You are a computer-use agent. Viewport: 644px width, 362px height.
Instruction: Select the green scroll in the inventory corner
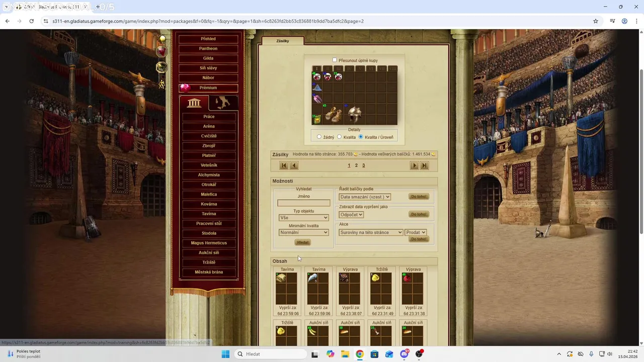[x=317, y=120]
